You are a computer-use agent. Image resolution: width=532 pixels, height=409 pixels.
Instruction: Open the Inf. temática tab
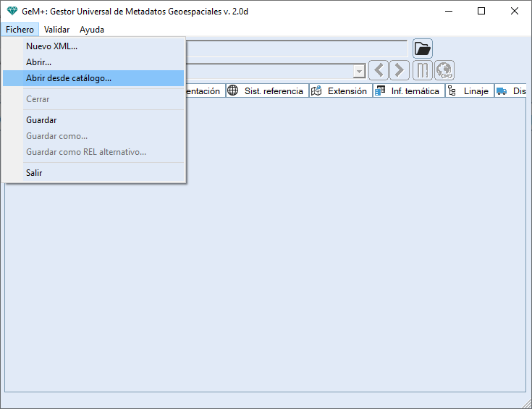pos(408,91)
